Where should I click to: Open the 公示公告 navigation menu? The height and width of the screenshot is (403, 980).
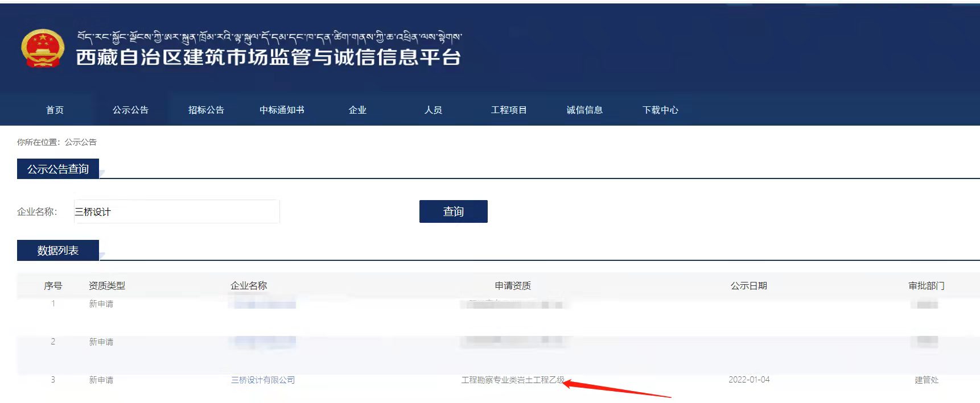pos(130,110)
